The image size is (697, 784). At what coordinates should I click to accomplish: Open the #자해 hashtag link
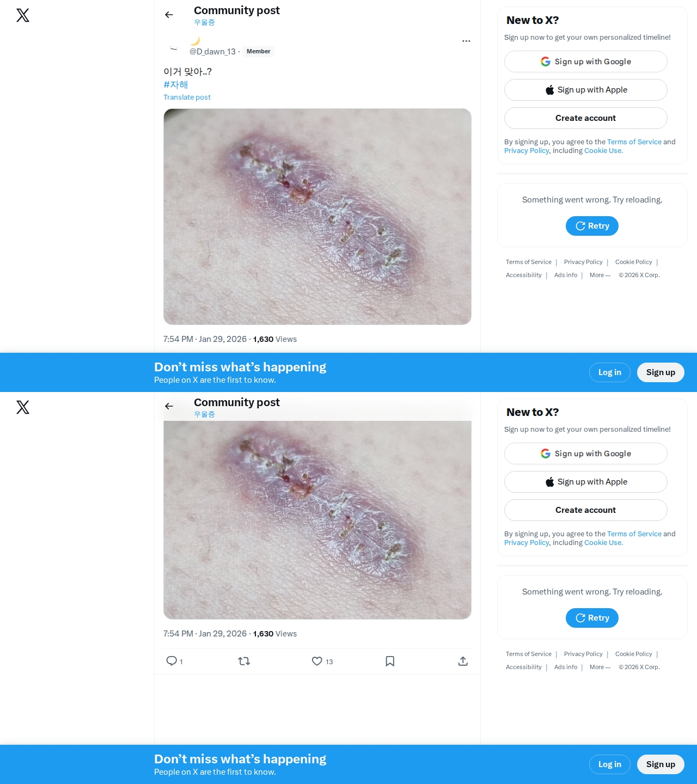[x=175, y=84]
